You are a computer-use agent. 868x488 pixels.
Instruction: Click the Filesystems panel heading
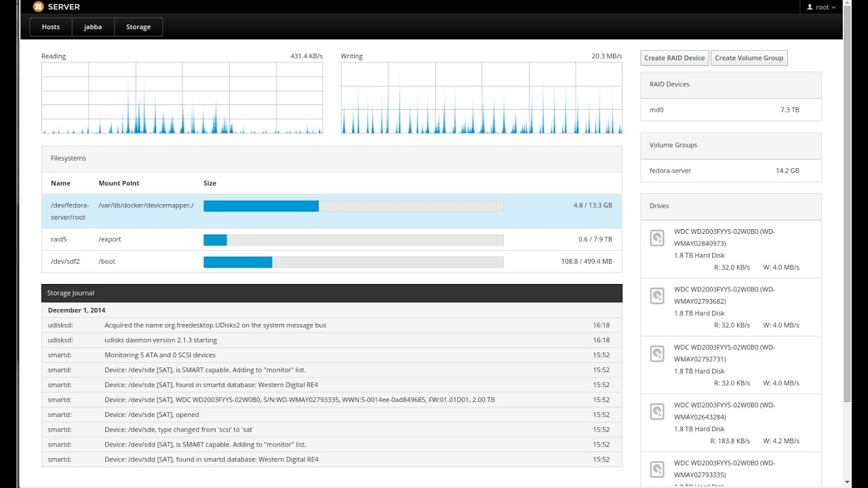(x=332, y=159)
